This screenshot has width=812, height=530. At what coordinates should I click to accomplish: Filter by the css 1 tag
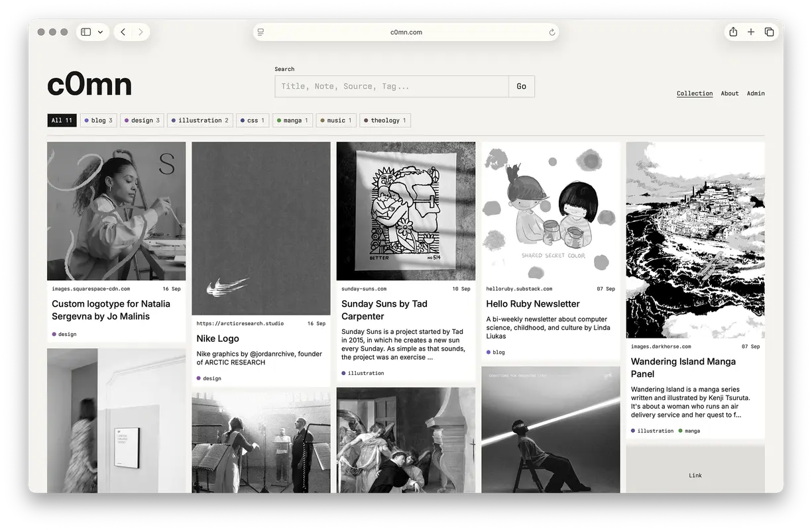point(253,121)
